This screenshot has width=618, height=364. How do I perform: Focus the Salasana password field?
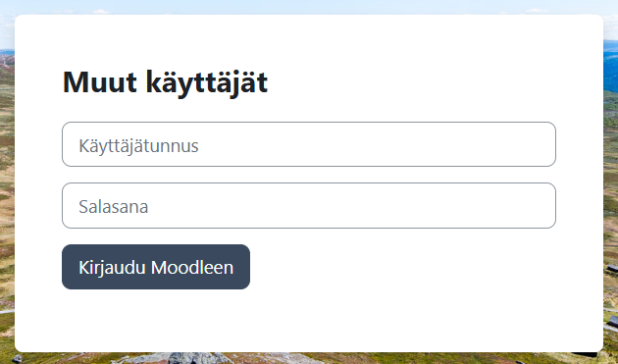(309, 205)
